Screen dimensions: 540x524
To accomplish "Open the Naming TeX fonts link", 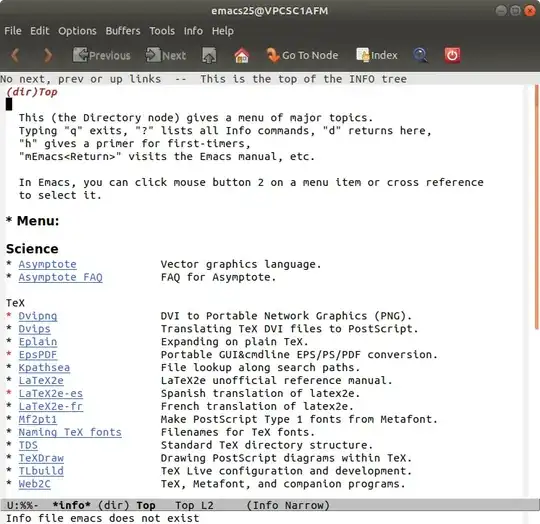I will (x=70, y=432).
